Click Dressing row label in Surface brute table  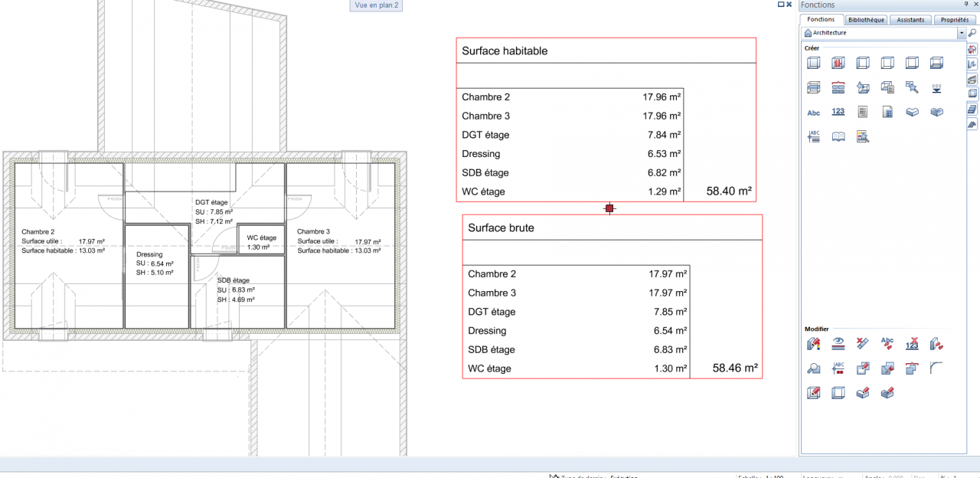487,331
